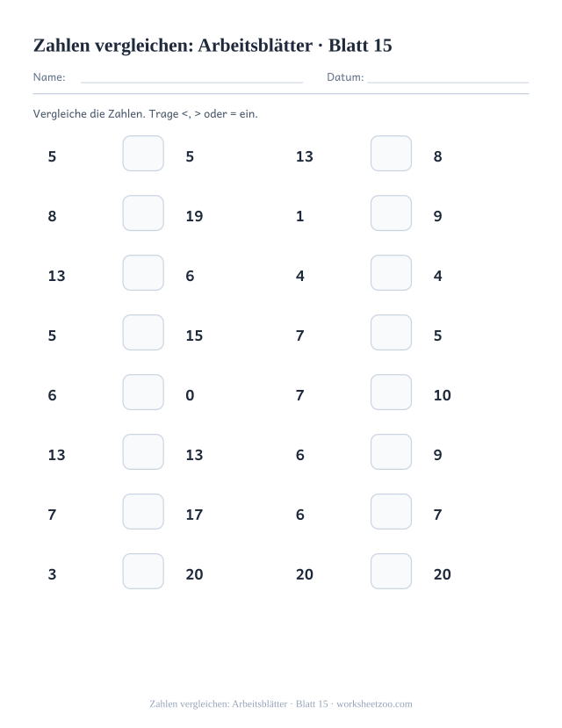This screenshot has width=562, height=728.
Task: Click the answer box between 4 and 4
Action: (391, 272)
